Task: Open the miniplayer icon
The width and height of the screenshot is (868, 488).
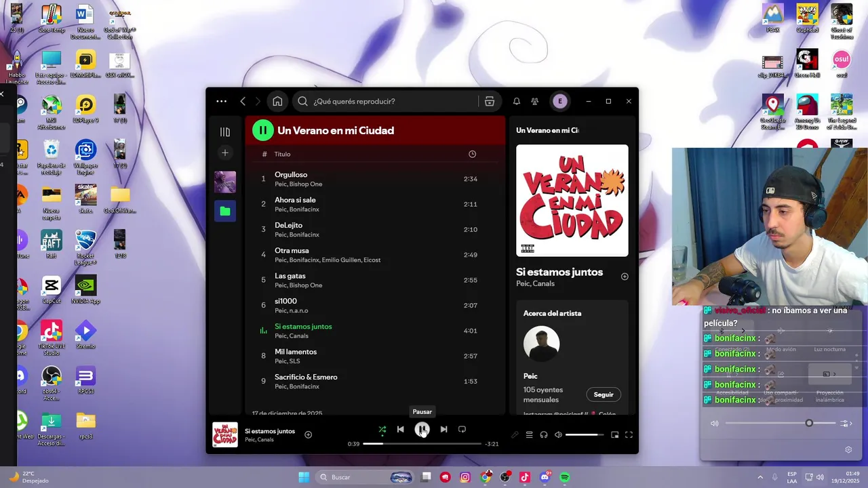Action: 614,435
